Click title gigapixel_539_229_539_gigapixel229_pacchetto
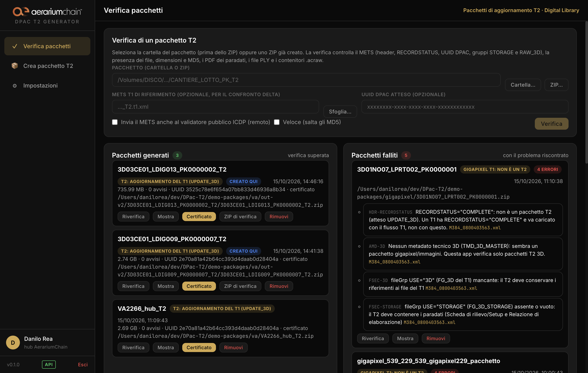This screenshot has height=373, width=588. 428,361
